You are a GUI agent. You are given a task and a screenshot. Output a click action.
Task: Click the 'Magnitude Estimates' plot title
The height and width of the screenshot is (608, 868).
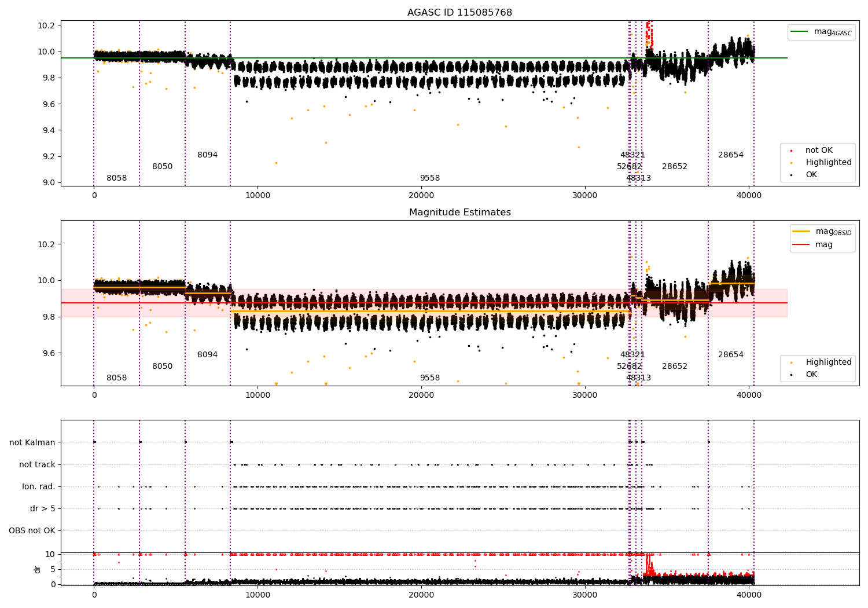(459, 213)
